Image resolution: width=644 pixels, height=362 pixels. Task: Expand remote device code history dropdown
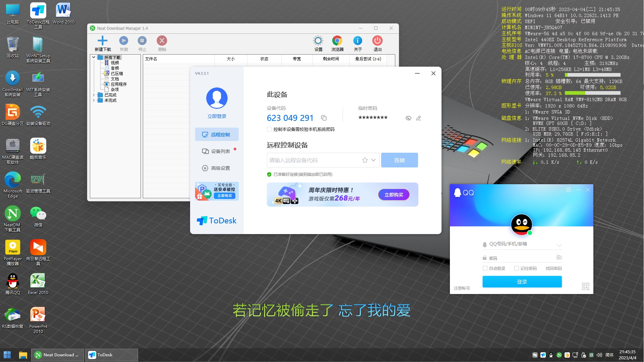coord(373,160)
